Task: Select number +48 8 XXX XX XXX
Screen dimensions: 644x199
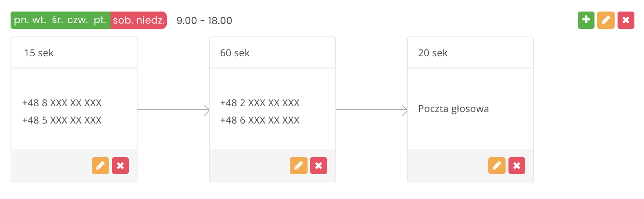Action: point(62,103)
